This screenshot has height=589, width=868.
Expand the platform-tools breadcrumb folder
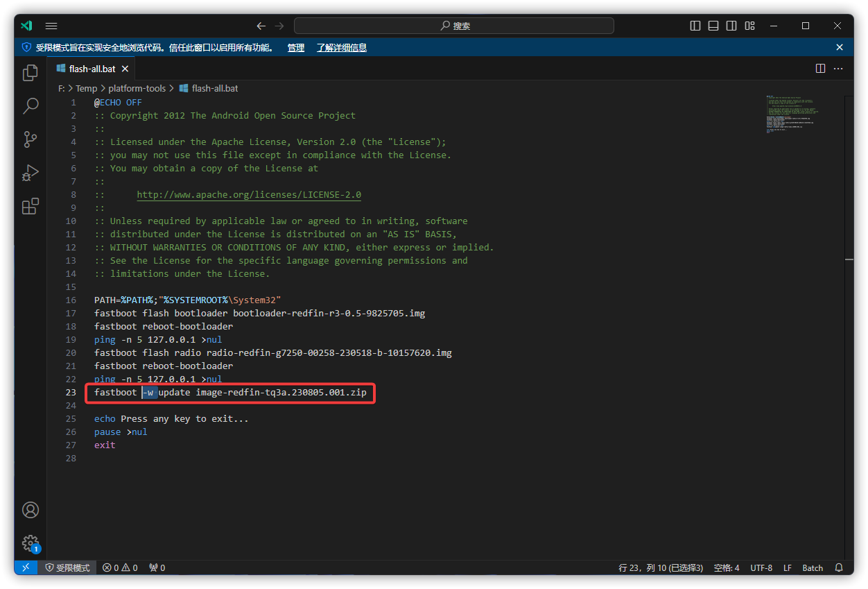(x=137, y=88)
